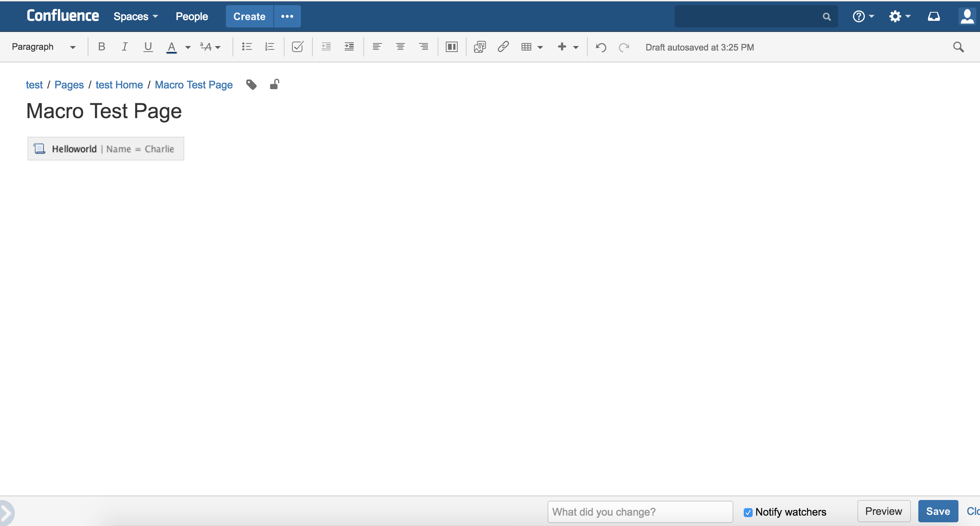Click the bullet list icon
Image resolution: width=980 pixels, height=526 pixels.
247,47
